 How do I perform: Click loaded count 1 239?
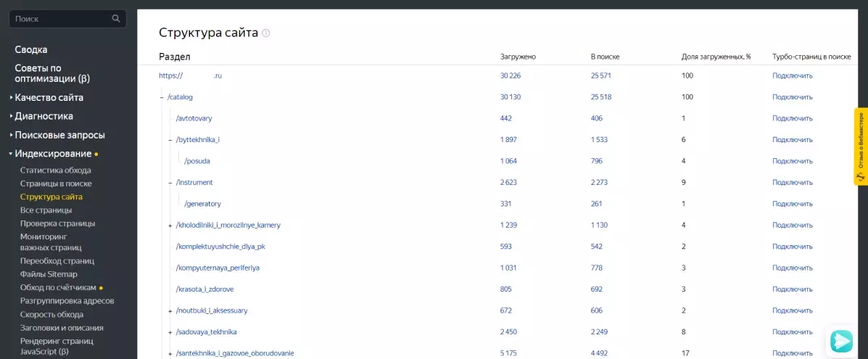click(x=509, y=226)
